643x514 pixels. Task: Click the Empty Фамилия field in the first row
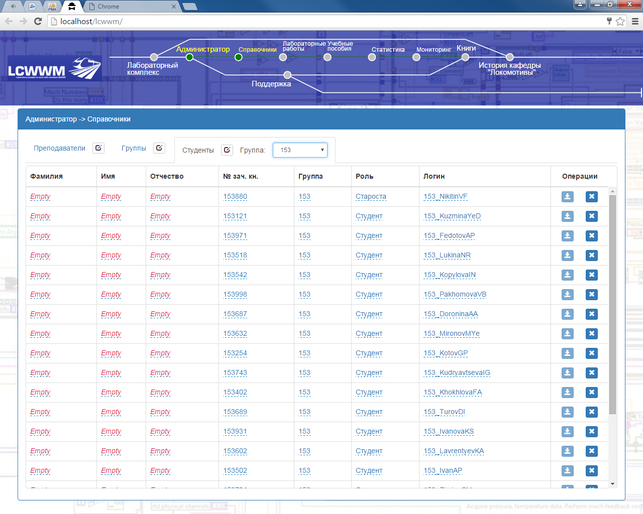40,197
